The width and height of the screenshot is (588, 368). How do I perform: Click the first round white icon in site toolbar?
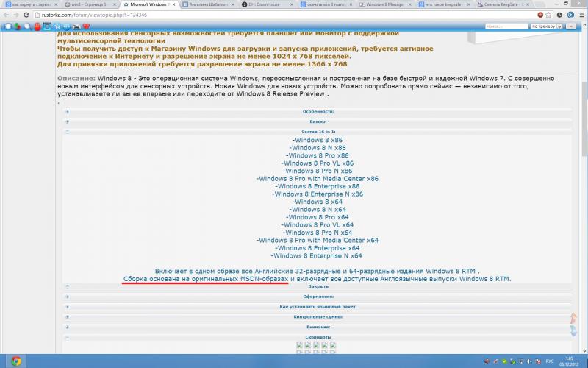8,26
